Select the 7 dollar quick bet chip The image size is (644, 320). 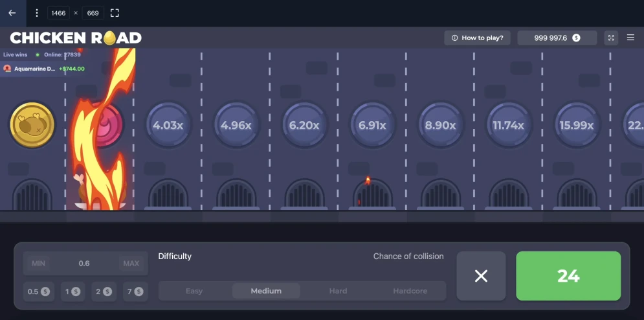(x=135, y=291)
